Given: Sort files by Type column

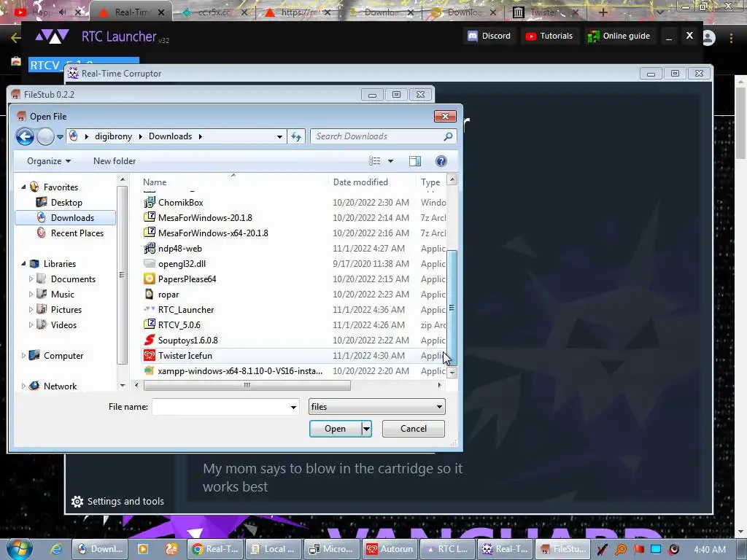Looking at the screenshot, I should (430, 182).
